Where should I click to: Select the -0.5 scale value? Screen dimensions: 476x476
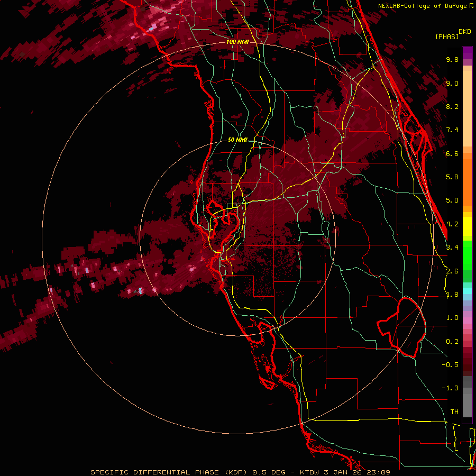point(450,365)
